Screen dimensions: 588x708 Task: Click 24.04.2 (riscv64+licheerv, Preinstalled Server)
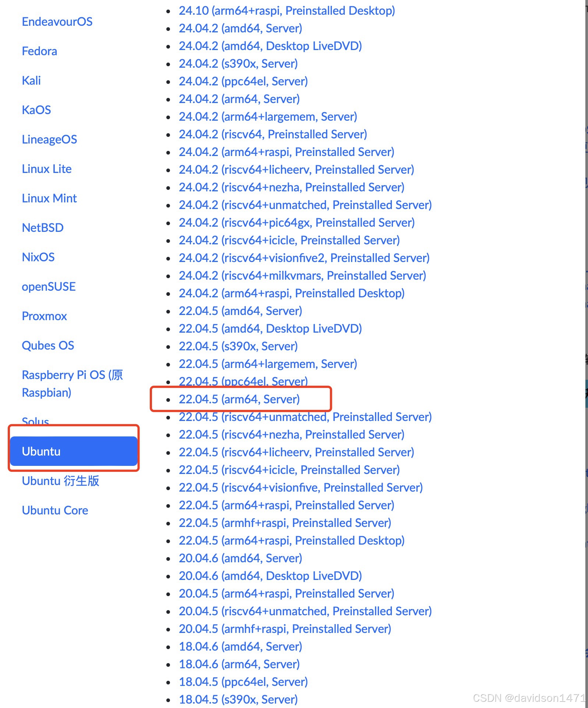[x=297, y=170]
